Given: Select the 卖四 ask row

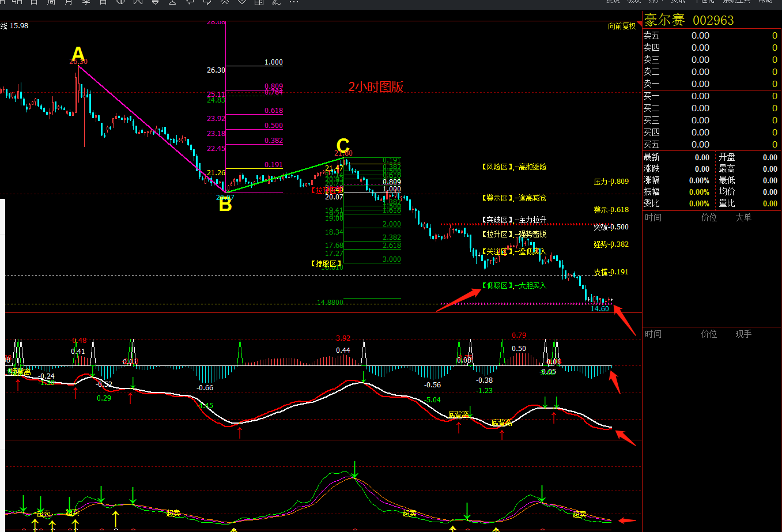Looking at the screenshot, I should [x=712, y=48].
